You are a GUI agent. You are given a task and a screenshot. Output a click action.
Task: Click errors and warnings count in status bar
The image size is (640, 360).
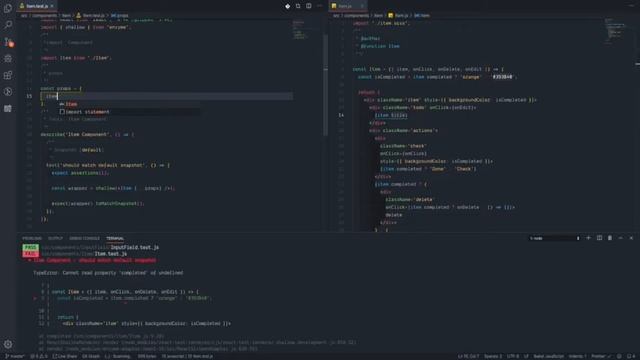click(x=39, y=356)
